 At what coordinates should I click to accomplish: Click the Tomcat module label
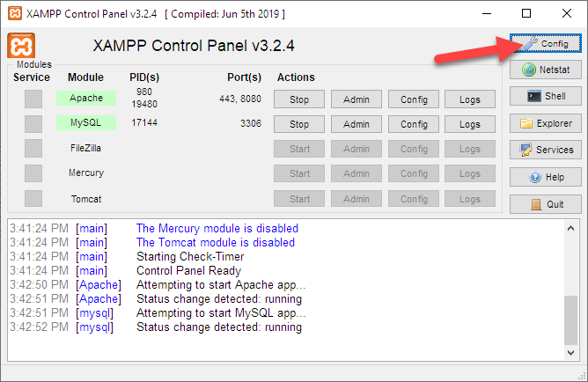[x=86, y=199]
